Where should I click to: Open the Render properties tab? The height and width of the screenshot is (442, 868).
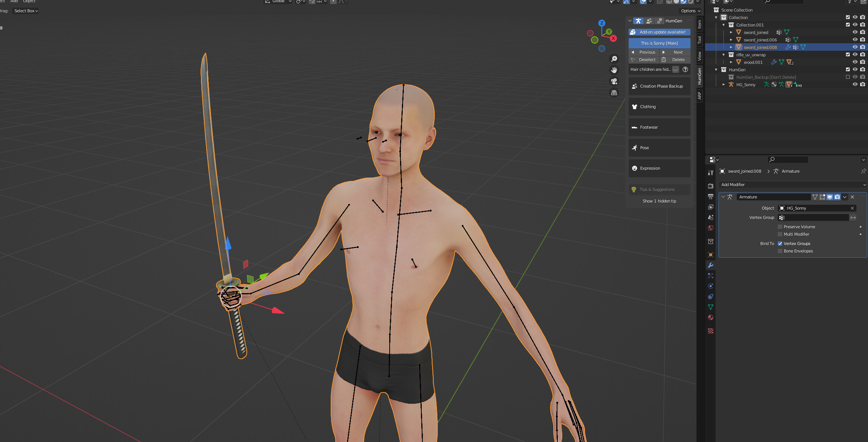pos(711,186)
